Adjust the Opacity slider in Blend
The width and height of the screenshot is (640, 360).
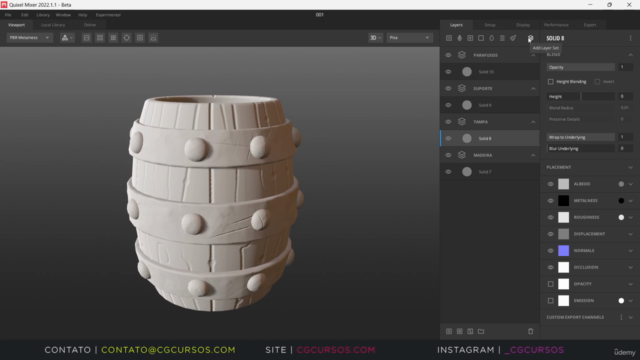click(x=581, y=67)
